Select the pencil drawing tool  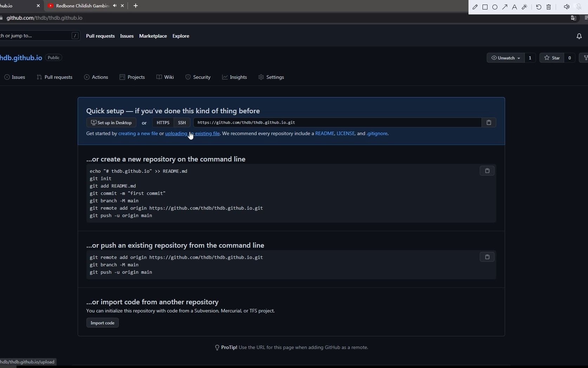(475, 7)
